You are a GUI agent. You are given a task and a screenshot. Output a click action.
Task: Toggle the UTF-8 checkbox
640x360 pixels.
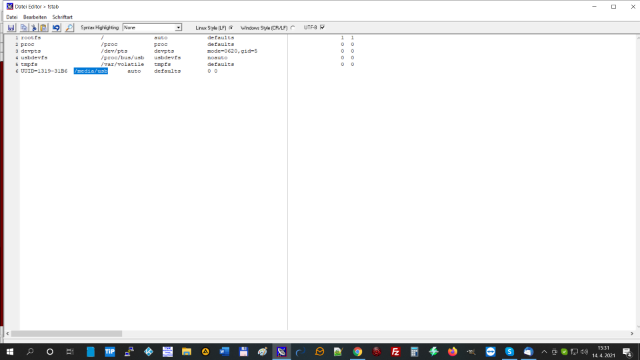[x=322, y=27]
